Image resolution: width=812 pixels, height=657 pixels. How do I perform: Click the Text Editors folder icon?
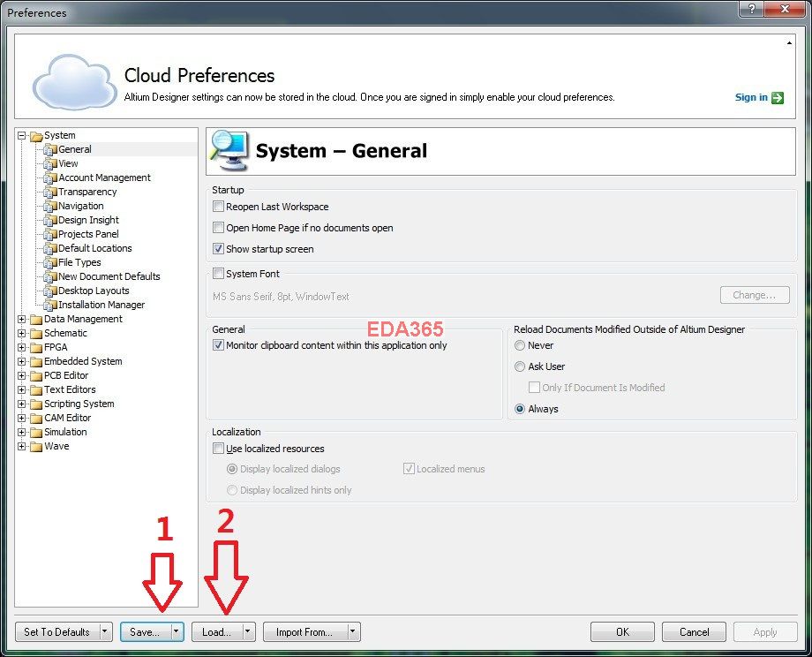coord(36,390)
